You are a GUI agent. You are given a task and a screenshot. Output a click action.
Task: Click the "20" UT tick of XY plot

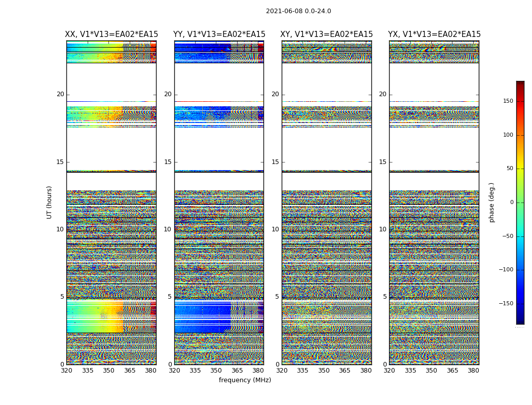click(276, 94)
